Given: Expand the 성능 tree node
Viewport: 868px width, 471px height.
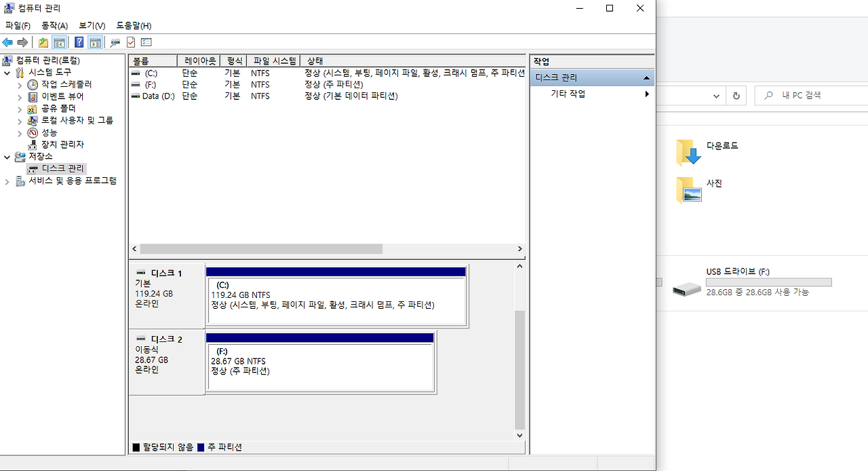Looking at the screenshot, I should pos(20,133).
